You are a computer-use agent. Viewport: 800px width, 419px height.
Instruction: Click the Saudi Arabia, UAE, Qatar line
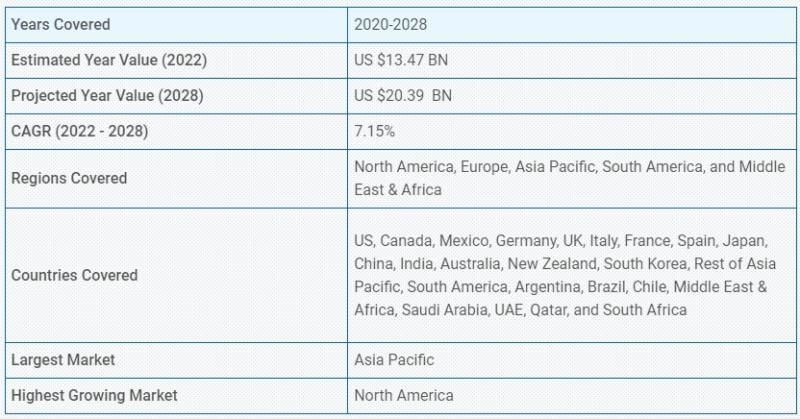(x=520, y=310)
